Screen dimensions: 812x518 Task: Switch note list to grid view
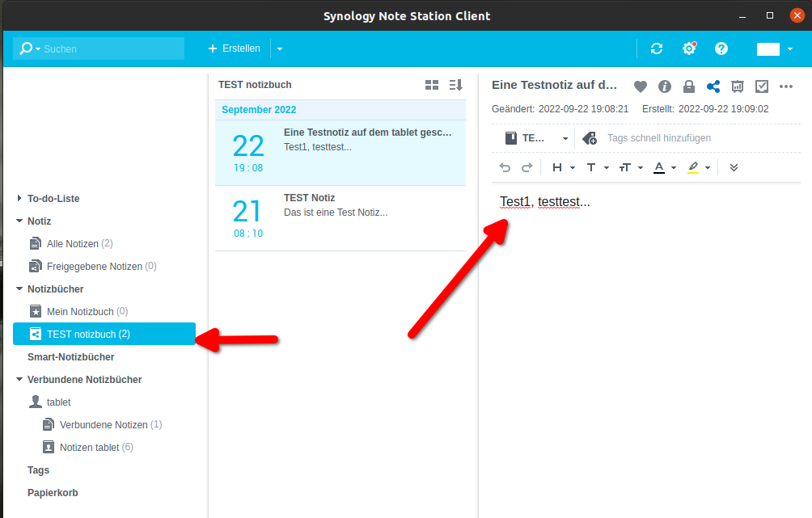coord(432,85)
